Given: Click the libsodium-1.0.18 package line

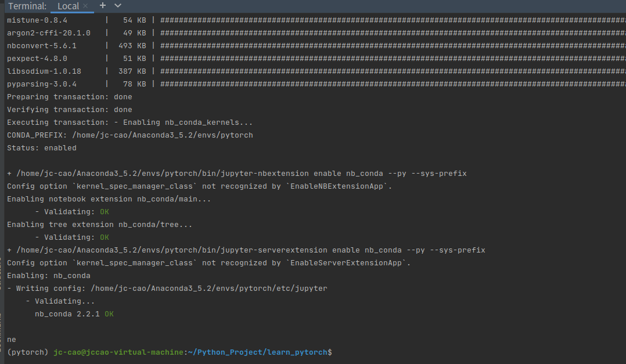Looking at the screenshot, I should (316, 71).
